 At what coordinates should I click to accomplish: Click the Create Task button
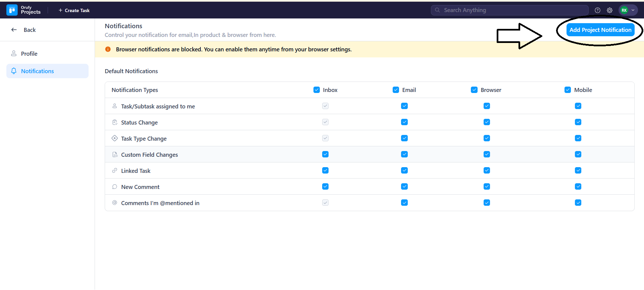pos(74,10)
